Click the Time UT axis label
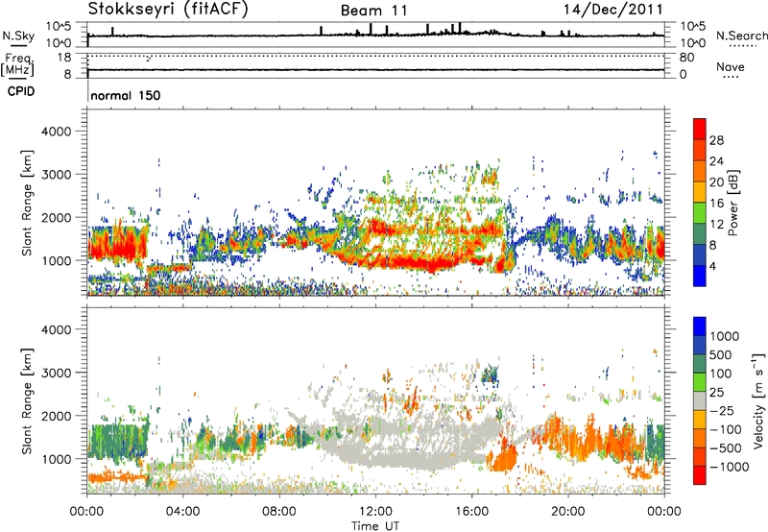 click(375, 526)
